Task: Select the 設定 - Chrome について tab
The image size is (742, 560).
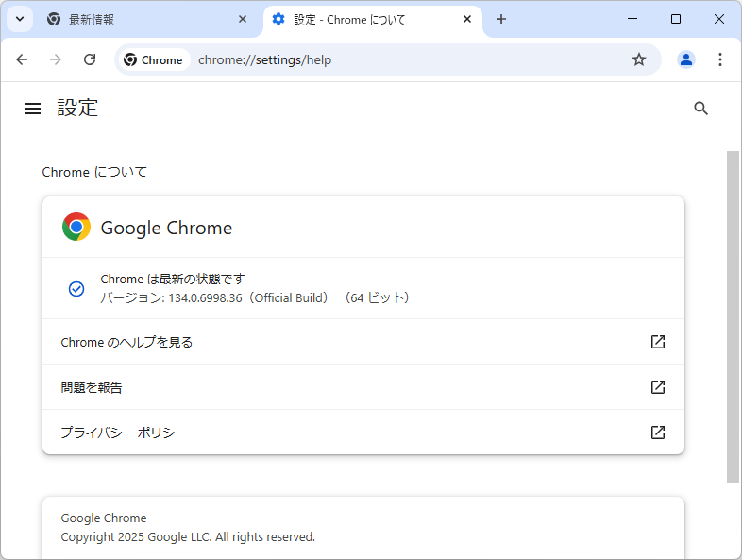Action: point(373,20)
